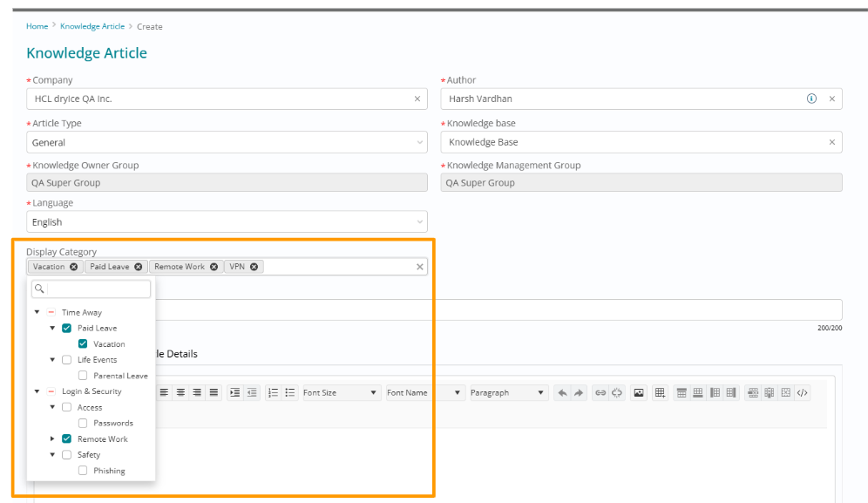This screenshot has width=868, height=503.
Task: Delete table icon in editor toolbar
Action: [x=785, y=393]
